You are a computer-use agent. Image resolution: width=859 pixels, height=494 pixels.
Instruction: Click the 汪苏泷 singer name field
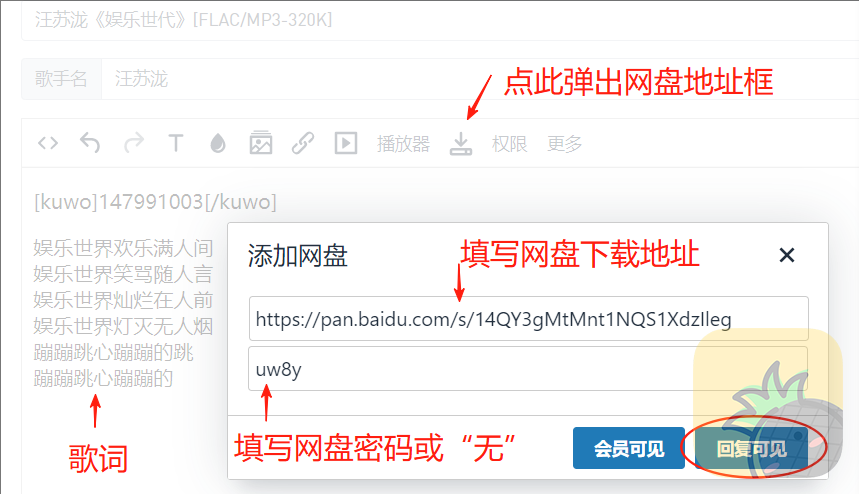pyautogui.click(x=480, y=79)
